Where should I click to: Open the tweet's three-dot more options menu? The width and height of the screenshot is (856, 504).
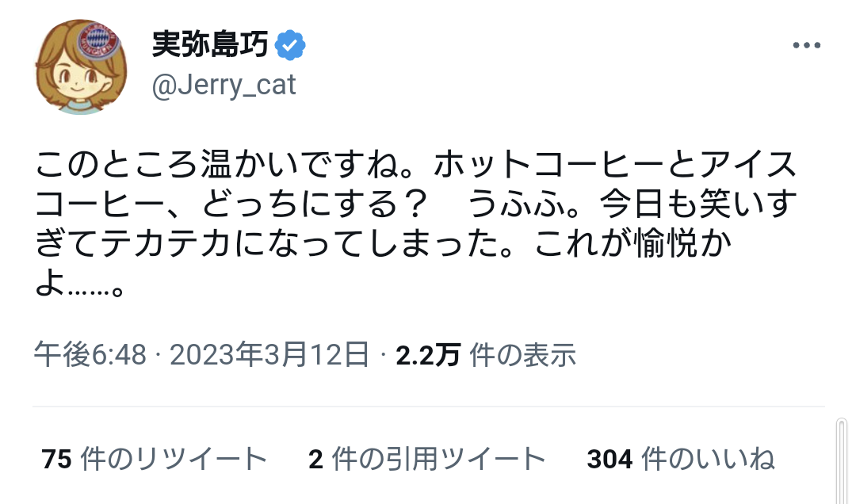pos(806,46)
